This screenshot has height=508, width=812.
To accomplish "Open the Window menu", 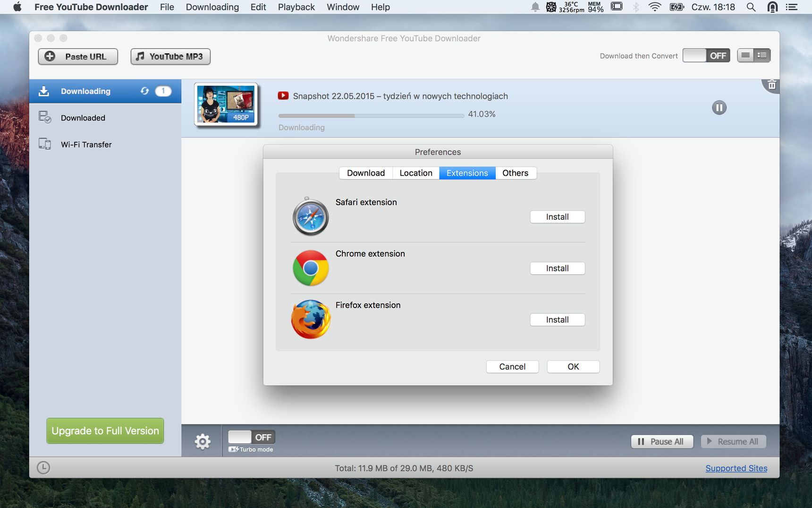I will [343, 7].
